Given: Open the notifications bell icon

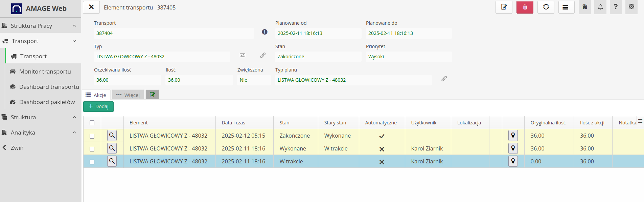Looking at the screenshot, I should pos(600,7).
